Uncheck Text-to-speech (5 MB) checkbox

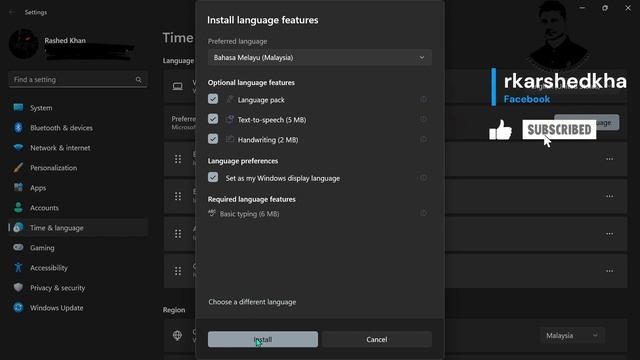point(213,119)
